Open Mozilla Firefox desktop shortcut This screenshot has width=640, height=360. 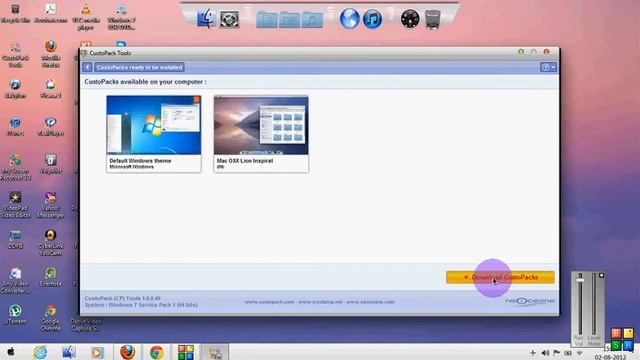[x=51, y=54]
